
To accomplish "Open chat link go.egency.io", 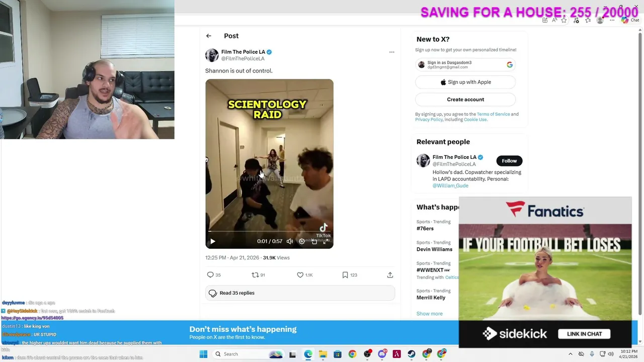I will [x=32, y=318].
